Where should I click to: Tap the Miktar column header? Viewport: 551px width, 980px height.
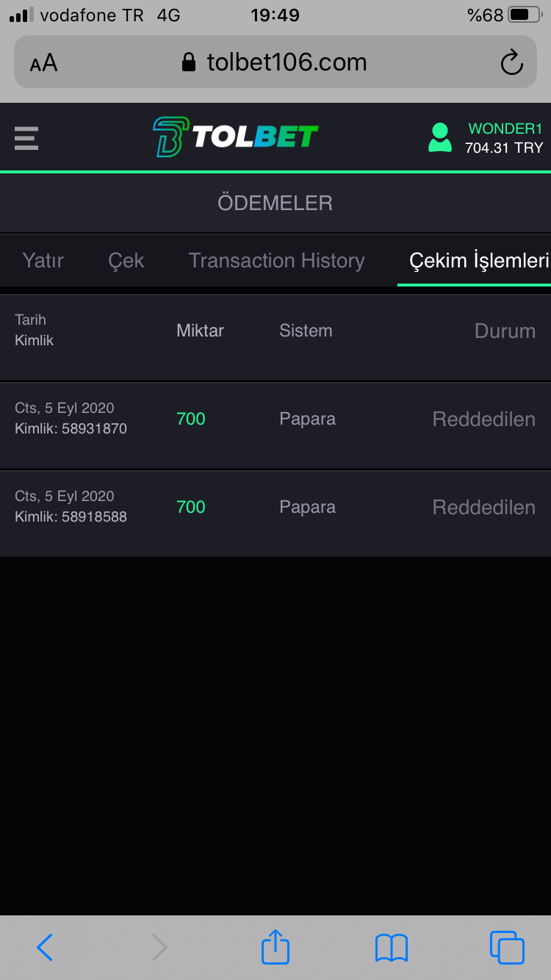200,331
